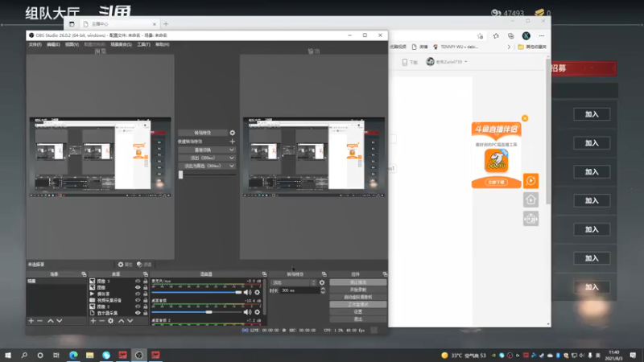Expand the 淡出 (300ms) quick transition dropdown
Viewport: 644px width, 362px height.
point(232,158)
